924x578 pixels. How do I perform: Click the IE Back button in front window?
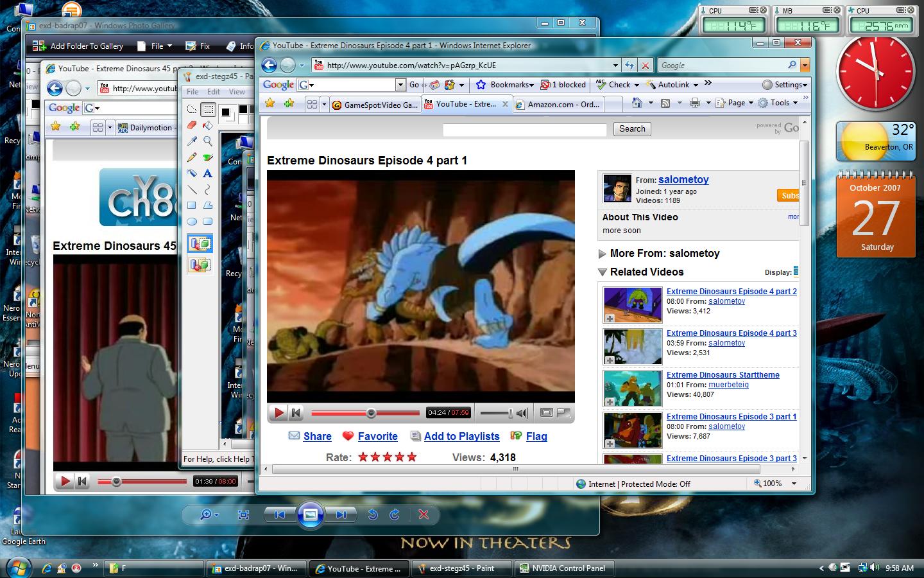coord(269,65)
